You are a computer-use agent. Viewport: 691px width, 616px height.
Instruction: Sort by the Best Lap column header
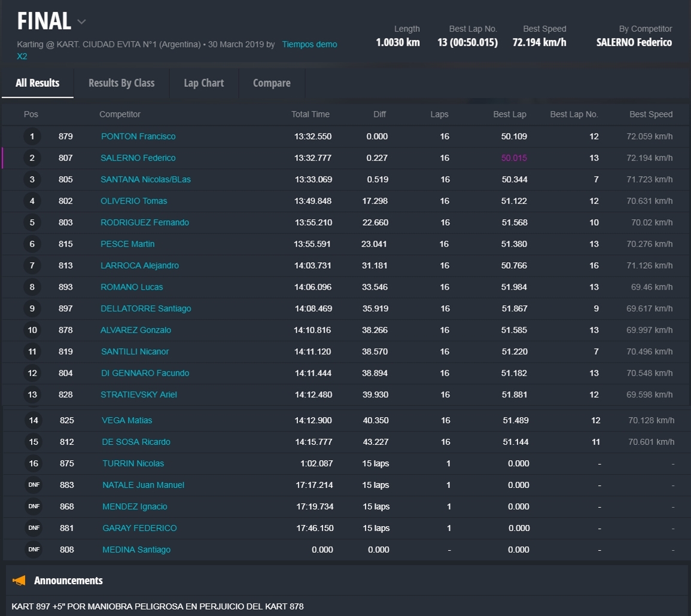pos(510,114)
